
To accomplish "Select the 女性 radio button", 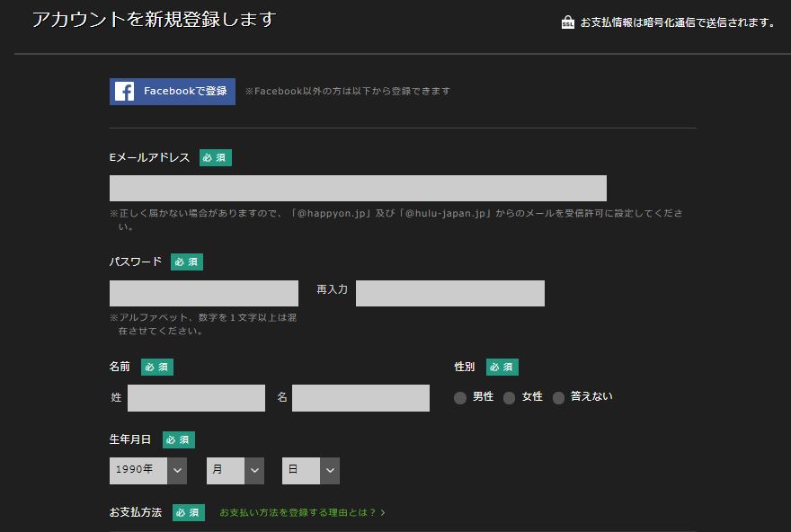I will pyautogui.click(x=510, y=398).
